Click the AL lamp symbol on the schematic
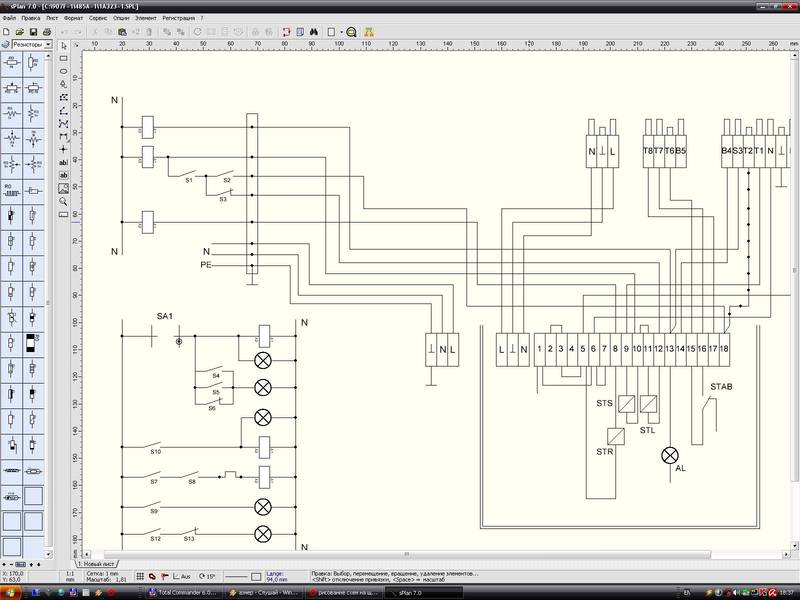Viewport: 800px width, 600px height. pos(670,455)
